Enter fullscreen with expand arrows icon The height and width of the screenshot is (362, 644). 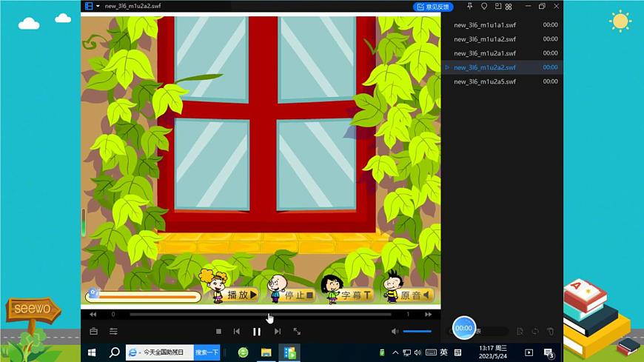pyautogui.click(x=297, y=331)
